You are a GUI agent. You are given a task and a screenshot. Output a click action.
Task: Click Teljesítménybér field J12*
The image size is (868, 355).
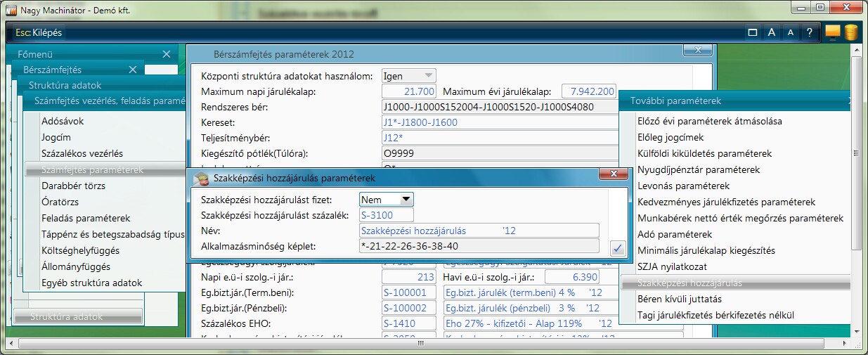(499, 138)
